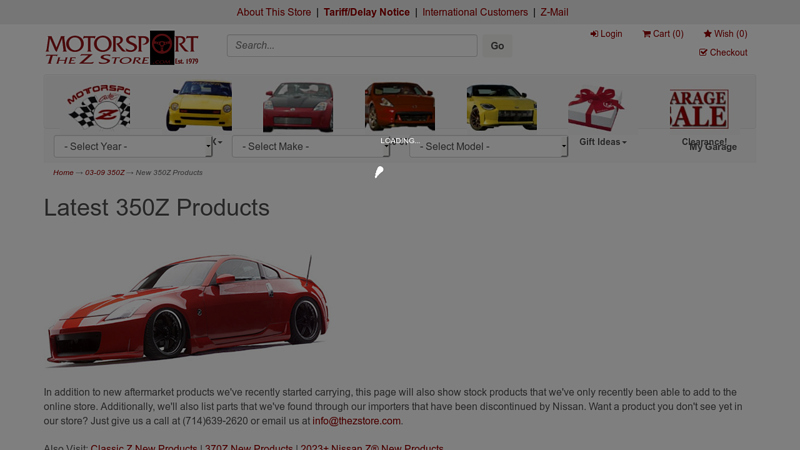This screenshot has width=800, height=450.
Task: Click the Motorsport checkered flag Z icon
Action: 99,106
